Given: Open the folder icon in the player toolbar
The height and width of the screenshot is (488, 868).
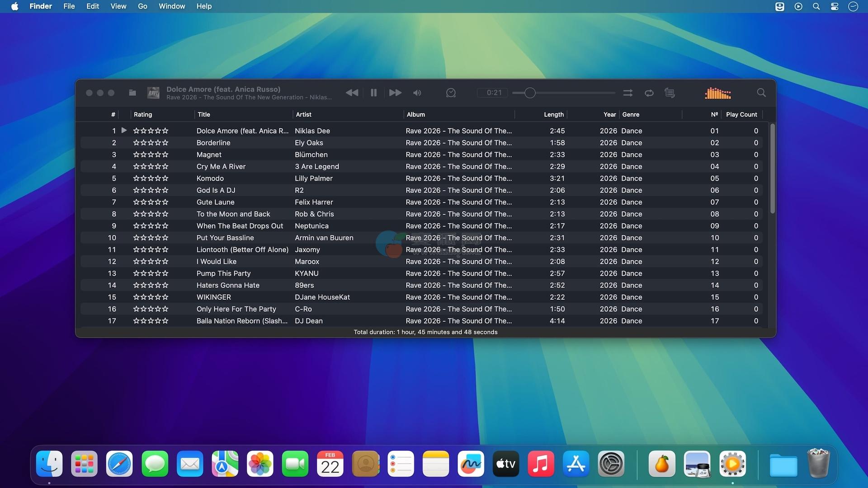Looking at the screenshot, I should (x=132, y=93).
